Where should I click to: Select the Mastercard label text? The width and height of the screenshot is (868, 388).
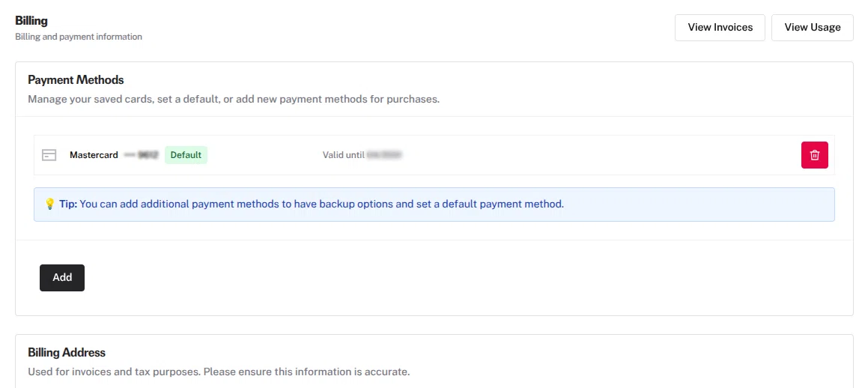click(x=94, y=155)
